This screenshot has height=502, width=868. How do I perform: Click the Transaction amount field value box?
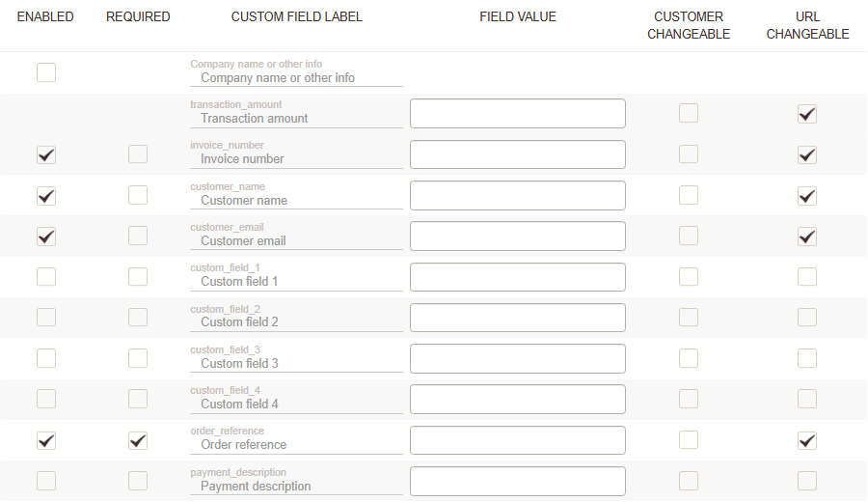(x=518, y=114)
